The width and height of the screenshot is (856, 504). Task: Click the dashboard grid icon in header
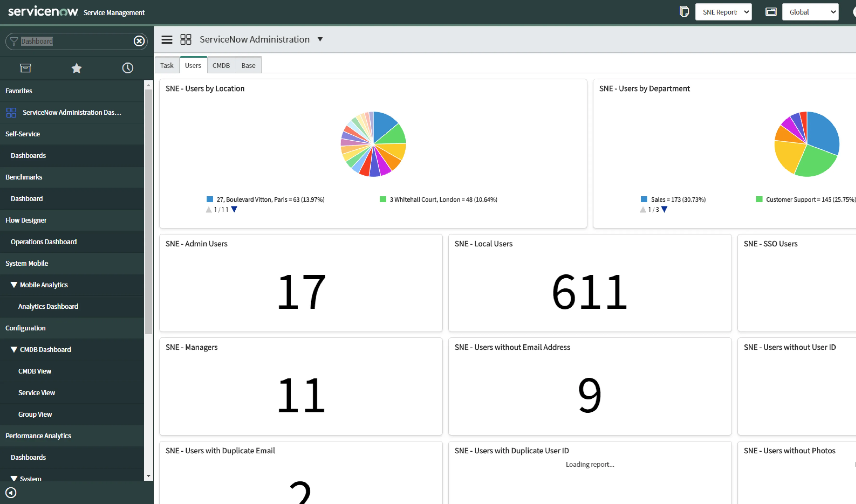click(x=186, y=39)
